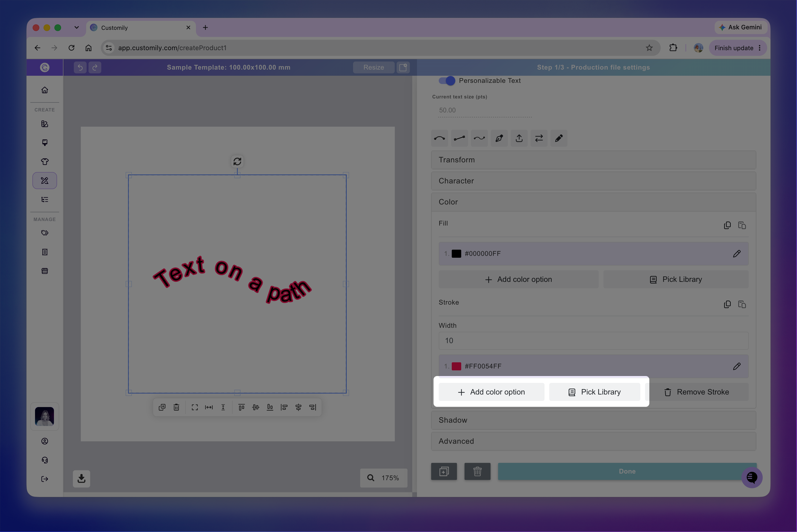
Task: Click the undo arrow in the header
Action: pos(80,67)
